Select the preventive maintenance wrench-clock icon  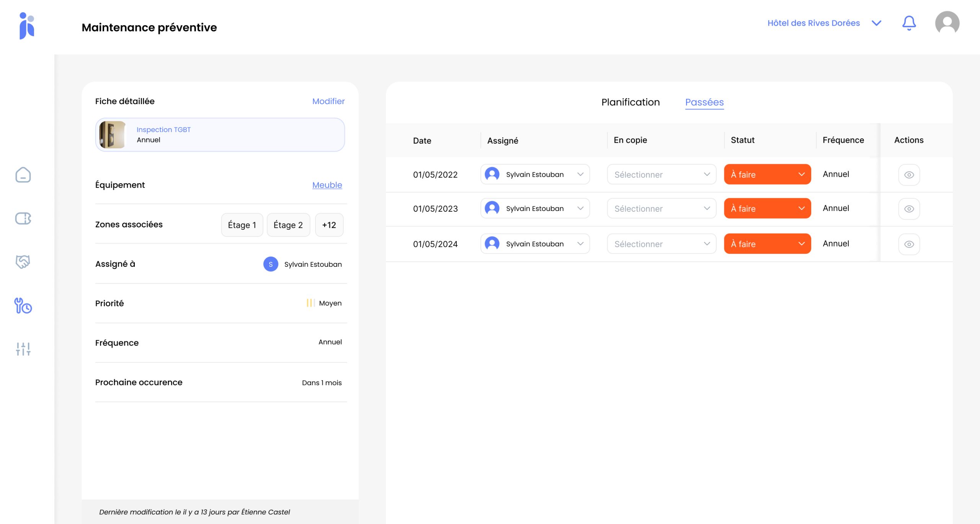[23, 306]
